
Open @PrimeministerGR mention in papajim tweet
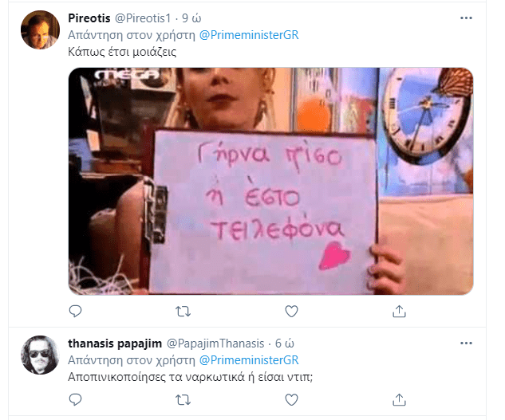click(x=249, y=359)
